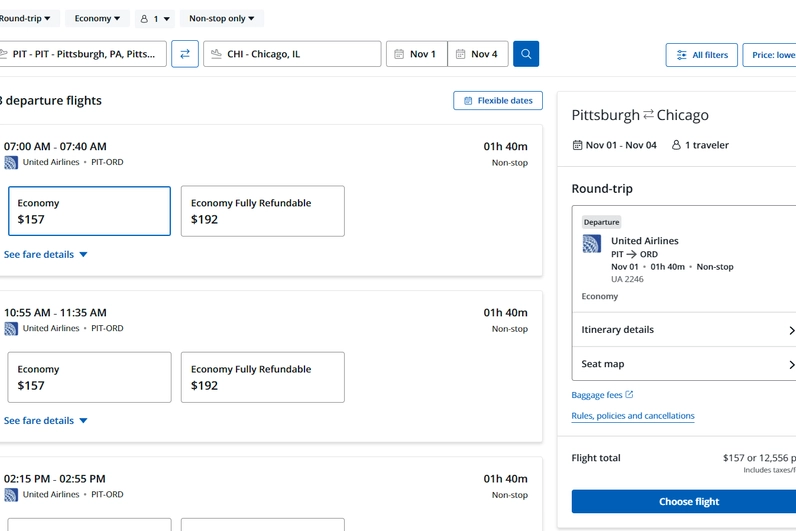Select Economy Fully Refundable for 10:55 AM flight
Image resolution: width=796 pixels, height=531 pixels.
(262, 377)
